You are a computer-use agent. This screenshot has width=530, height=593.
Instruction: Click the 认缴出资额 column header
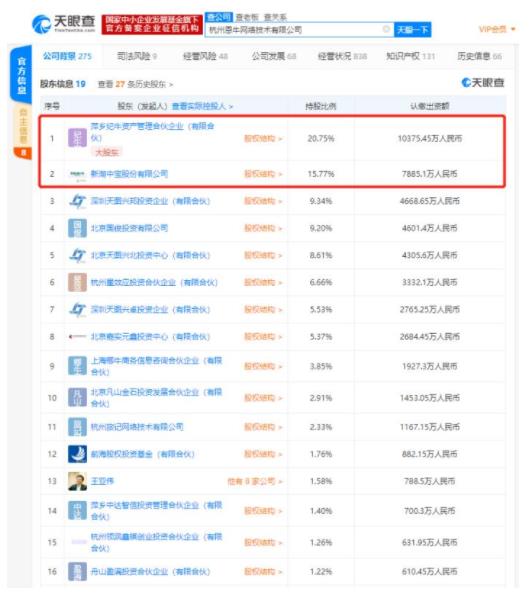[429, 106]
